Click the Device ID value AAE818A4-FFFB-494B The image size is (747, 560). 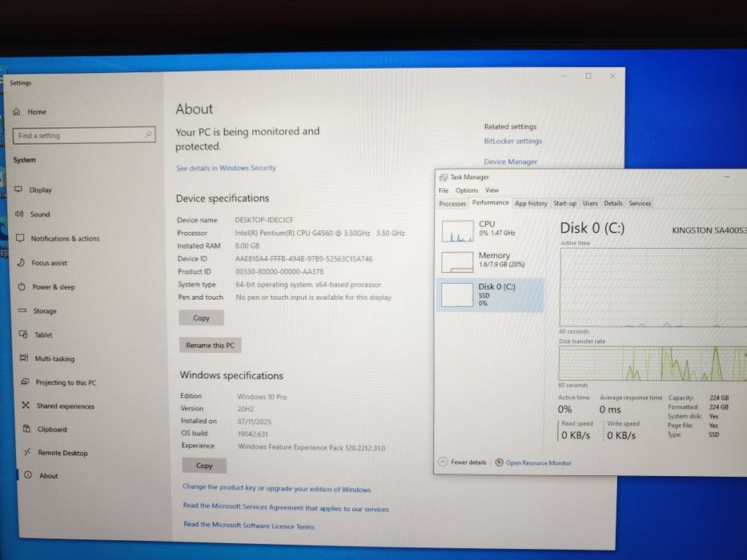[x=303, y=258]
